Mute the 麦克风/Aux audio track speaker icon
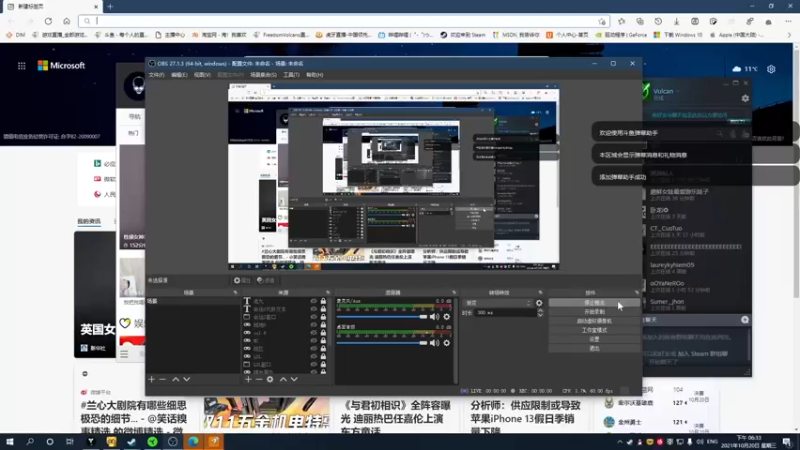The height and width of the screenshot is (450, 800). click(434, 317)
